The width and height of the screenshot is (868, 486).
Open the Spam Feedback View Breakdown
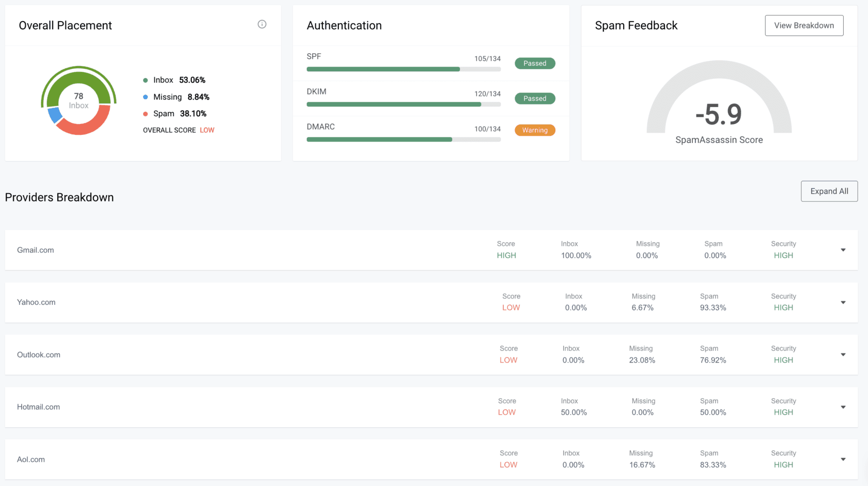(x=804, y=25)
